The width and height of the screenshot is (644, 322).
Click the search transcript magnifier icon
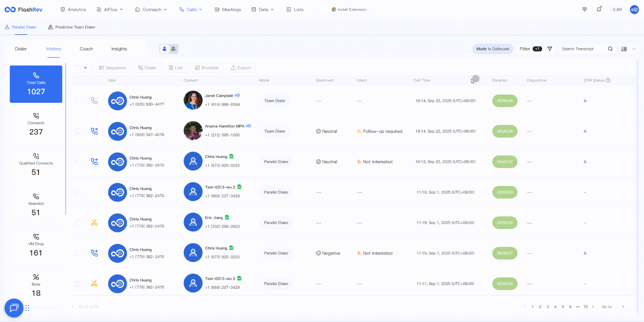(610, 49)
